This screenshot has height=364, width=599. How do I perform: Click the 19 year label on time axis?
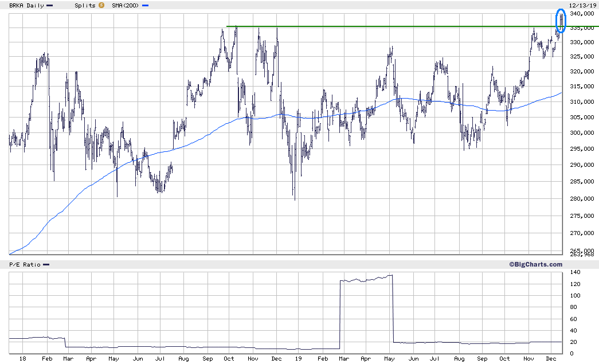click(x=299, y=359)
